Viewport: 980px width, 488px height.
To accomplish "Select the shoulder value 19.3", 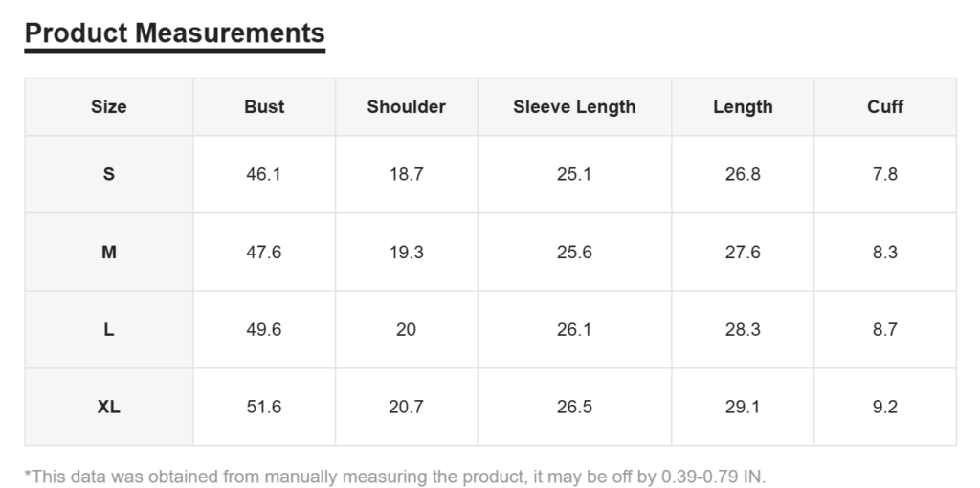I will coord(406,252).
